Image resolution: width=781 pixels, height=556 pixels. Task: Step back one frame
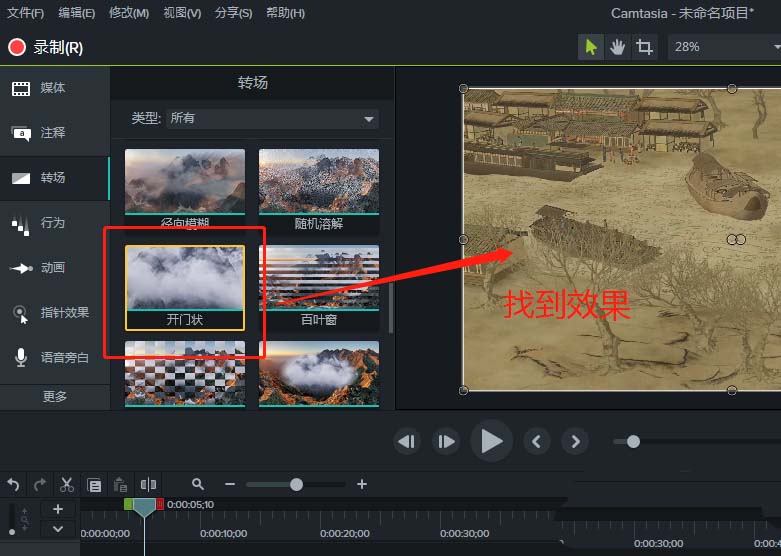tap(407, 441)
